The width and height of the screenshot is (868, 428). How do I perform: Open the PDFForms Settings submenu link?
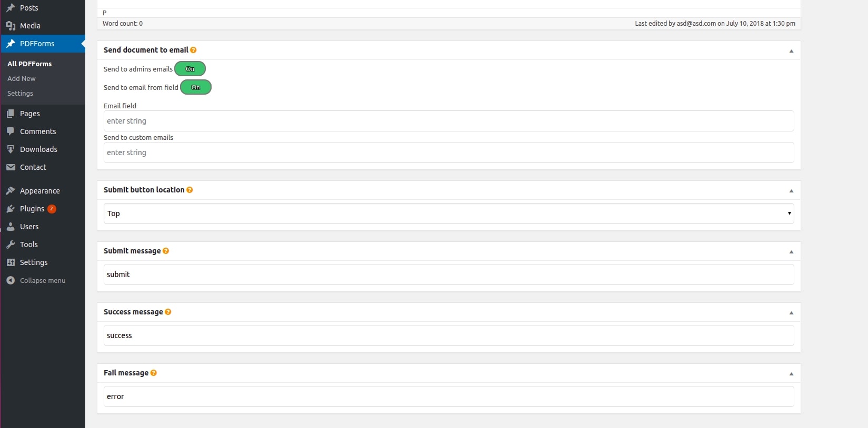(20, 93)
